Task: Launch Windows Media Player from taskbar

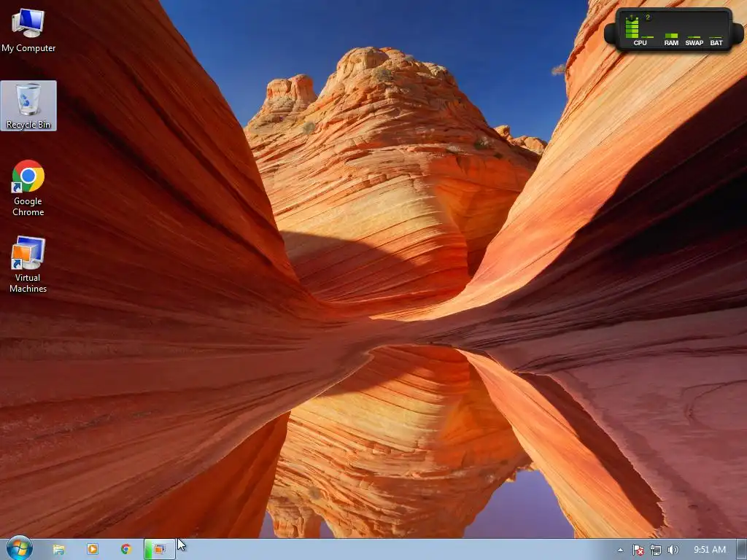Action: (x=93, y=550)
